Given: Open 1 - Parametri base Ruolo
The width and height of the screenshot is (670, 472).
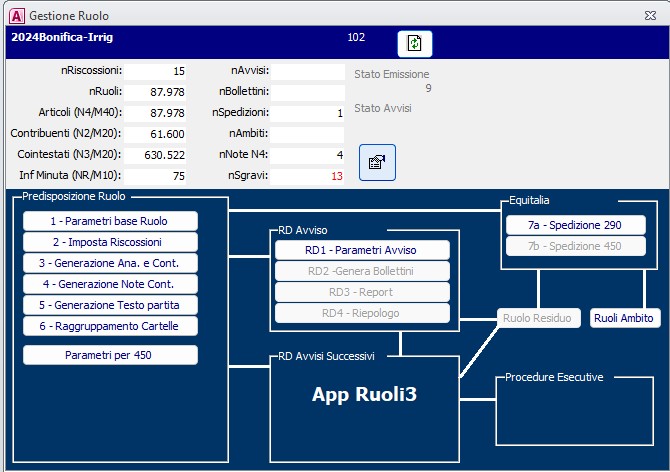Looking at the screenshot, I should (110, 221).
